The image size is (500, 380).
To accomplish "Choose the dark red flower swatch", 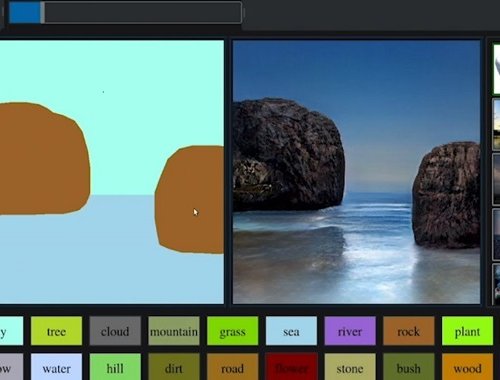I will click(291, 367).
